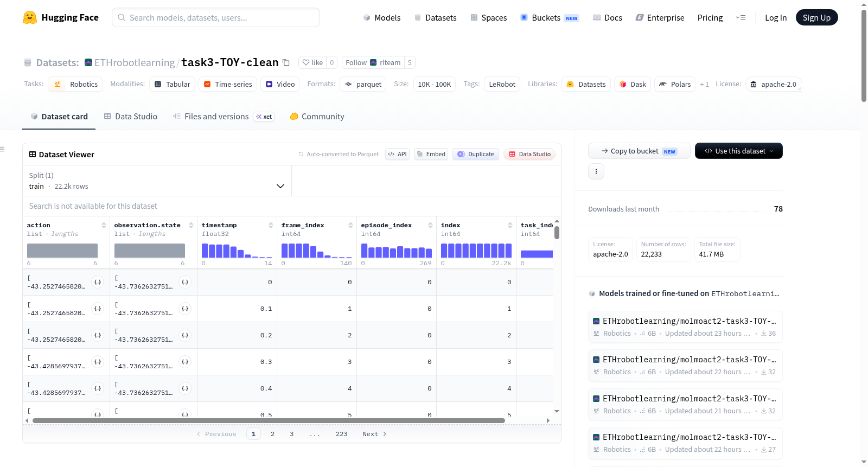Open Enterprise in the navigation bar
The image size is (868, 467).
point(660,17)
